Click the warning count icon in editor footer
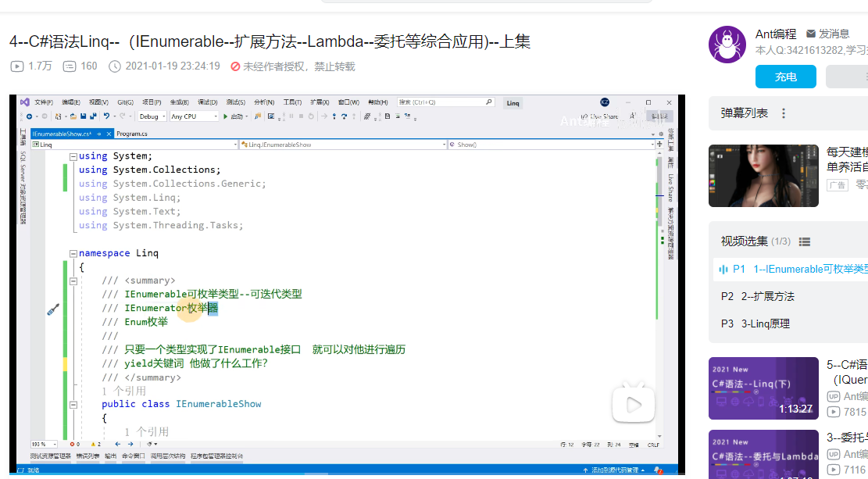The image size is (868, 479). pos(92,444)
